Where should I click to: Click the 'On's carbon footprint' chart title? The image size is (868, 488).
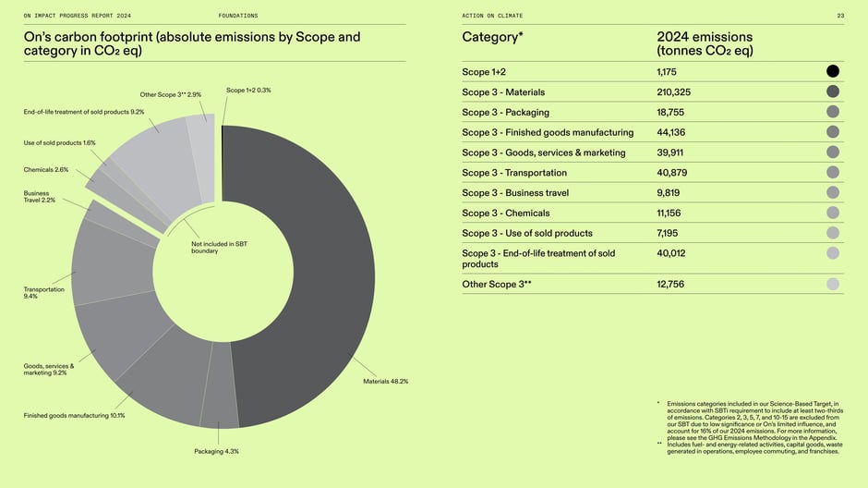coord(191,43)
